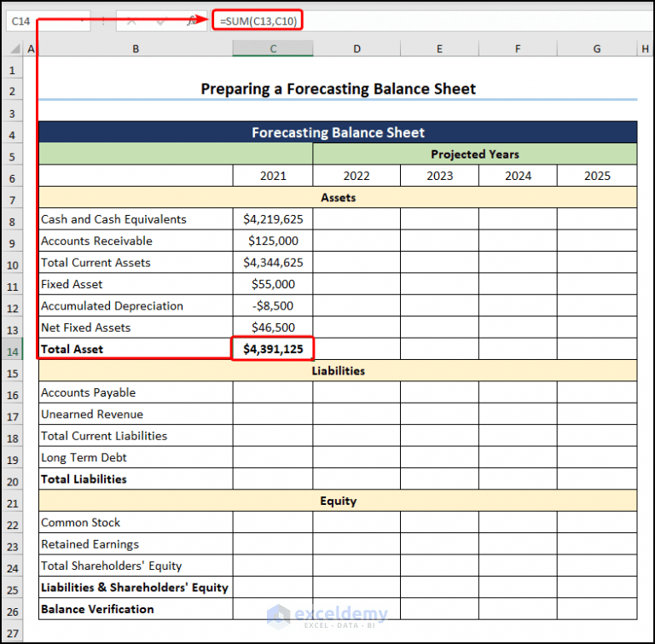Click 'Fixed Asset' label

pos(72,284)
